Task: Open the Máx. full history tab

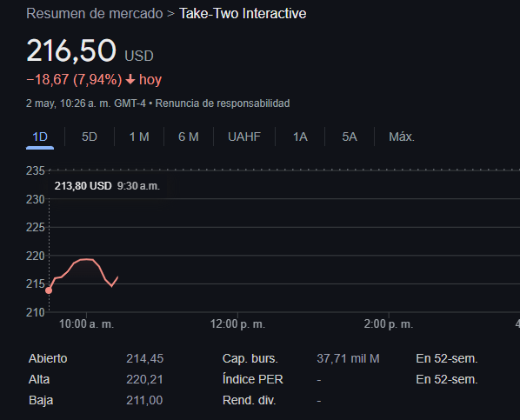Action: (x=402, y=137)
